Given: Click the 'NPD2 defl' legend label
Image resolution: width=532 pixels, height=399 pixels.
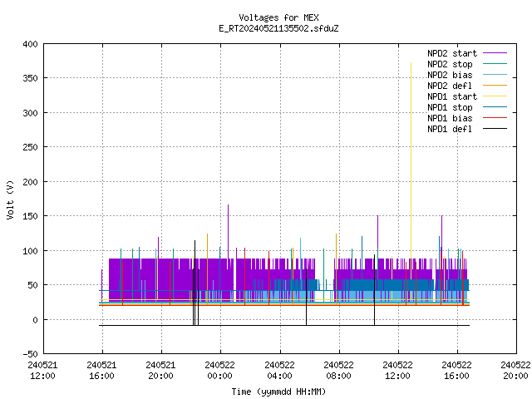Looking at the screenshot, I should click(450, 86).
